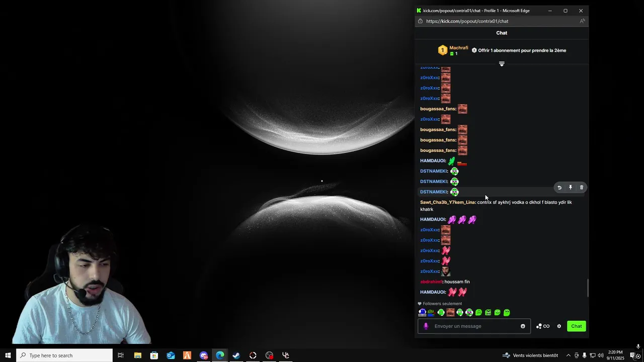Image resolution: width=644 pixels, height=362 pixels.
Task: Click username abdrahim1 in chat
Action: tap(431, 282)
